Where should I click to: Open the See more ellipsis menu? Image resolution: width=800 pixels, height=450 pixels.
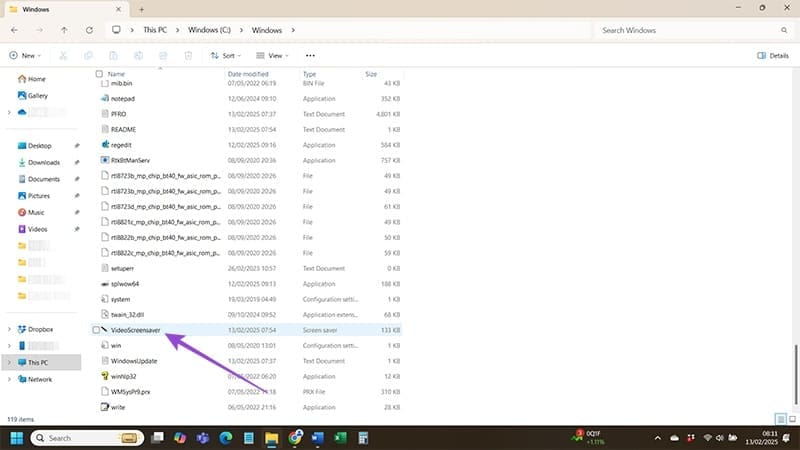point(310,56)
